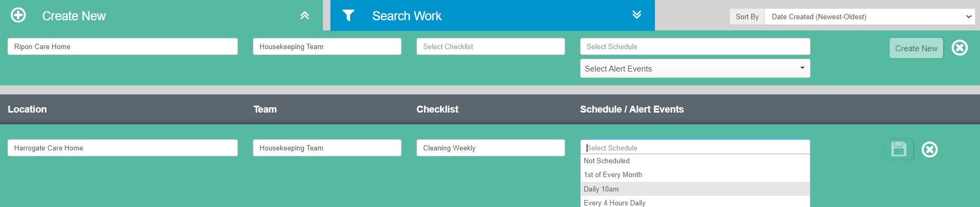
Task: Cancel new entry with the circle X icon beside the Create New button
Action: pyautogui.click(x=960, y=48)
